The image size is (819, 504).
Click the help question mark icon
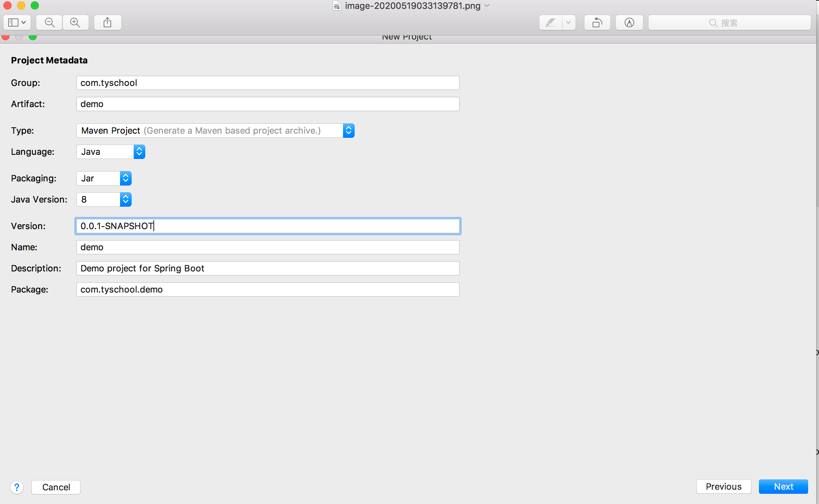point(17,487)
